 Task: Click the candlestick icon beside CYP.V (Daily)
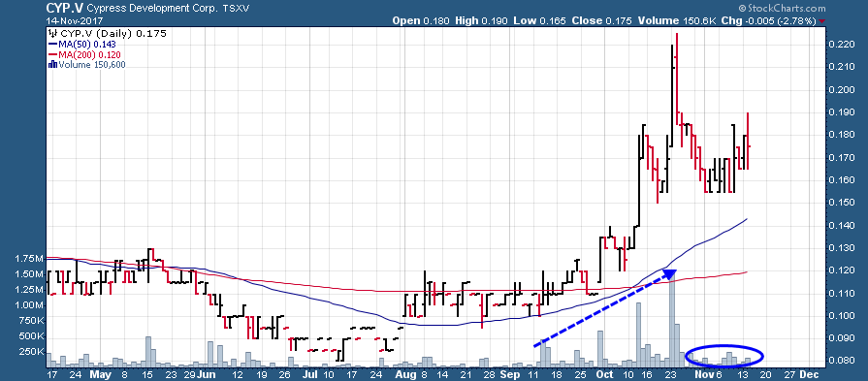[x=52, y=33]
